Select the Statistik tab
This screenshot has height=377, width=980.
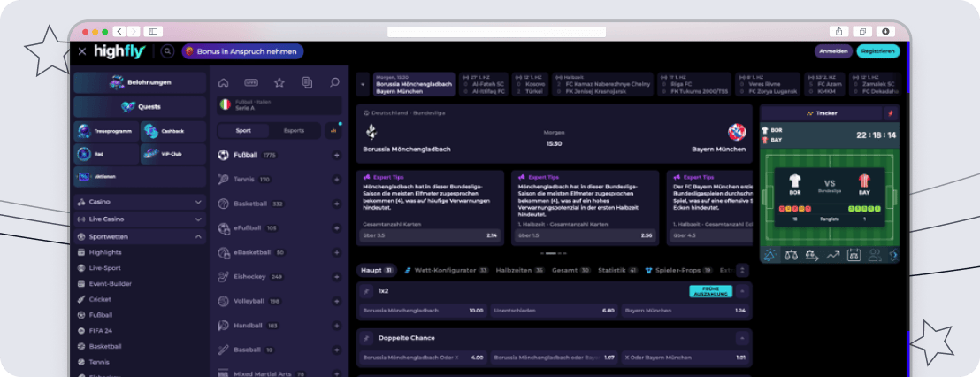pos(617,271)
